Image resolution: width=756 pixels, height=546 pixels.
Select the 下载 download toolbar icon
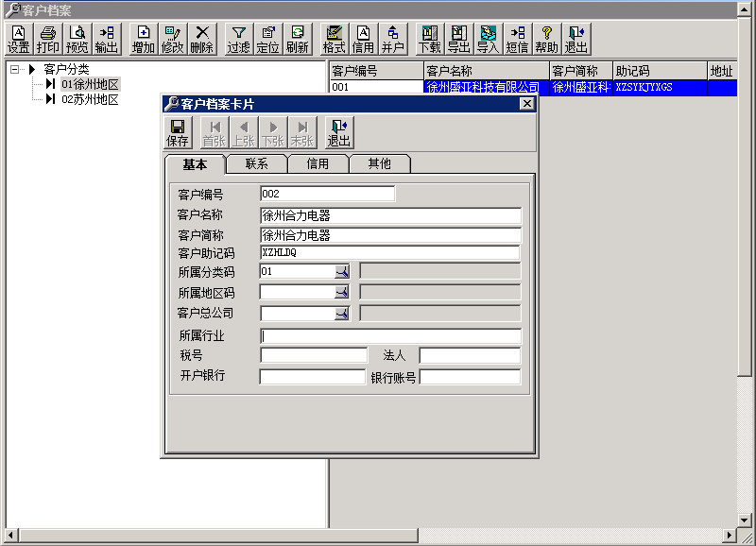coord(430,39)
